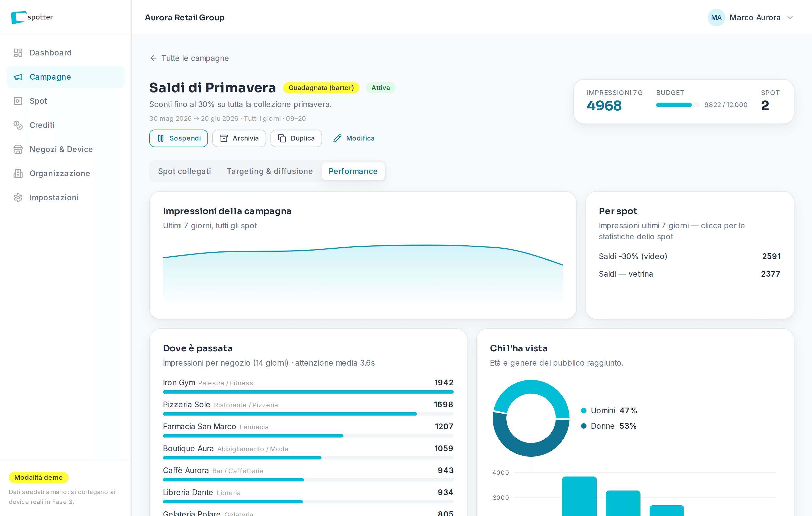Click the Boutique Aura store name
Image resolution: width=812 pixels, height=516 pixels.
tap(188, 448)
